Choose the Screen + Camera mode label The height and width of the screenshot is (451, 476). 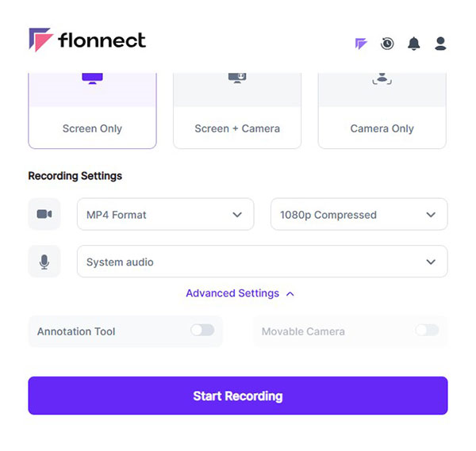pyautogui.click(x=237, y=128)
